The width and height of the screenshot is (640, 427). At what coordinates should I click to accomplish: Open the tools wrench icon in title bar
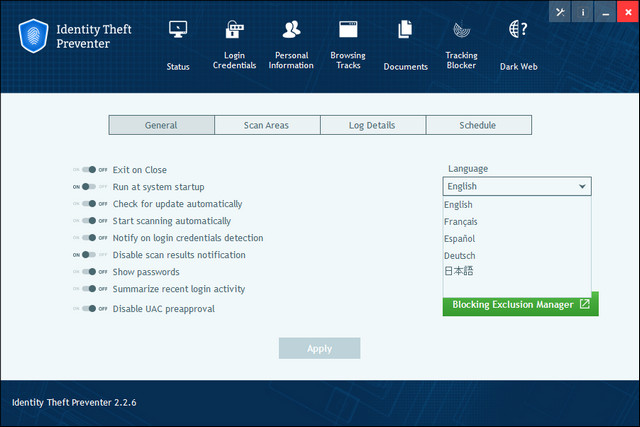coord(561,12)
